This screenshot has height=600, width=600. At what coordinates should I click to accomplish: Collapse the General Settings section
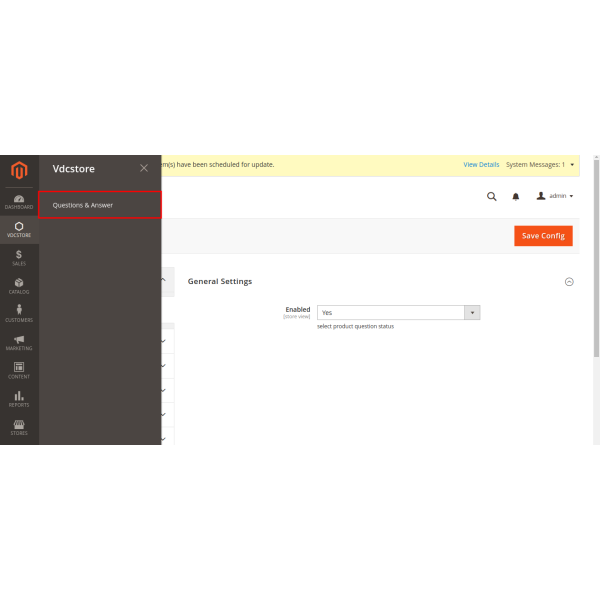(569, 282)
